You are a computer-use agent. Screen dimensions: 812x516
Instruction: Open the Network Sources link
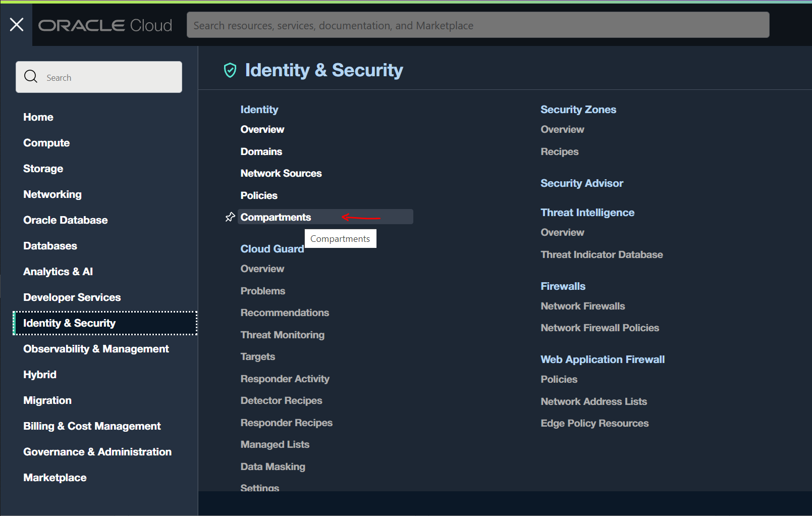point(281,173)
